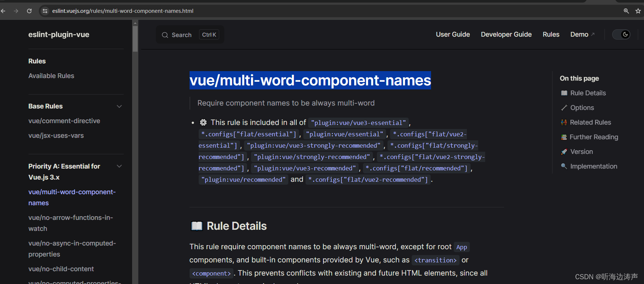Jump to Related Rules in page outline
This screenshot has width=644, height=284.
591,122
